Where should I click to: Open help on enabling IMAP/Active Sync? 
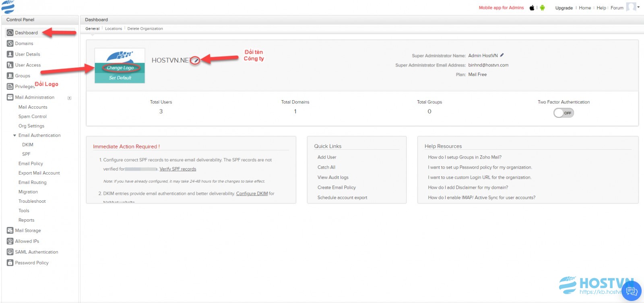click(482, 198)
